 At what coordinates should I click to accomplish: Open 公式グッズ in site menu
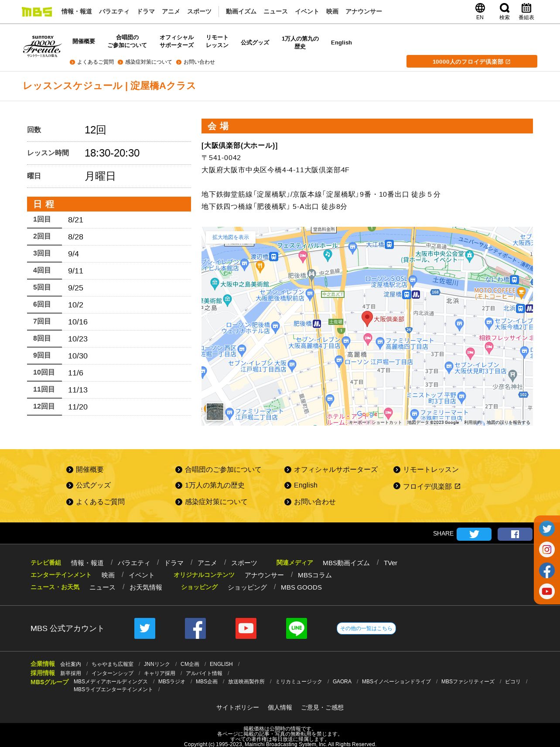click(255, 42)
